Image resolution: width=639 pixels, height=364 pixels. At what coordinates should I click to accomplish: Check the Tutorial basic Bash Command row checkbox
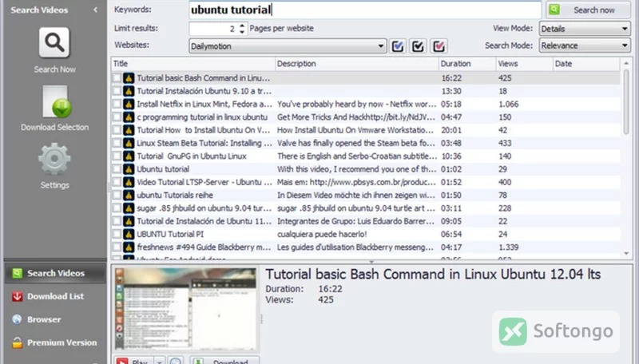tap(117, 77)
